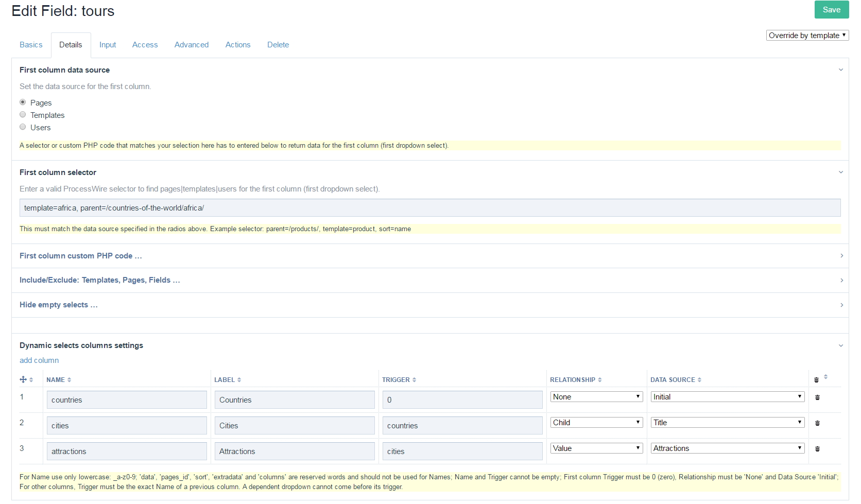The height and width of the screenshot is (504, 861).
Task: Edit the Label field containing Cities
Action: point(295,426)
